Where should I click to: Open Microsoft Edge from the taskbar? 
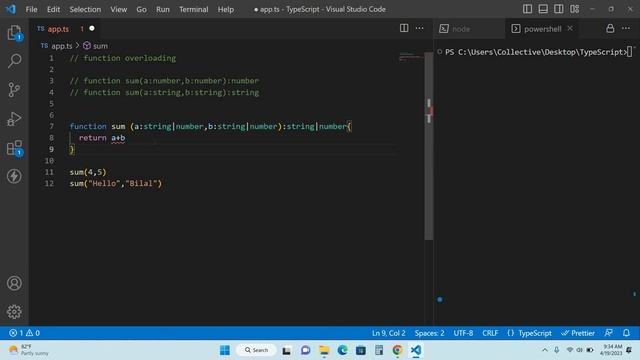tap(342, 350)
